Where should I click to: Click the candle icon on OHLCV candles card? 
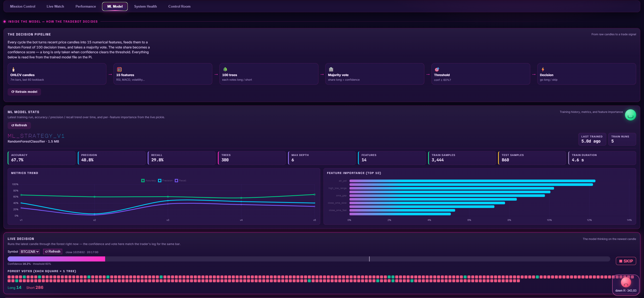13,69
